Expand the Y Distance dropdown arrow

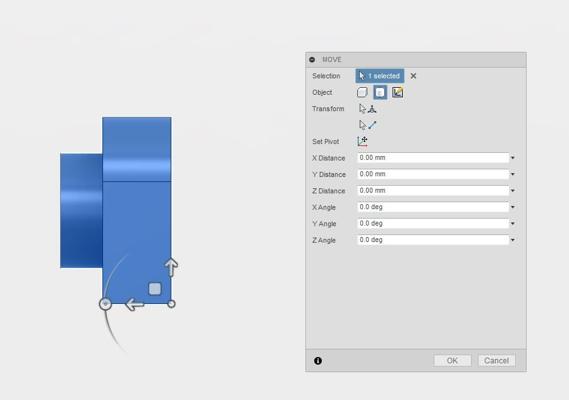(513, 174)
